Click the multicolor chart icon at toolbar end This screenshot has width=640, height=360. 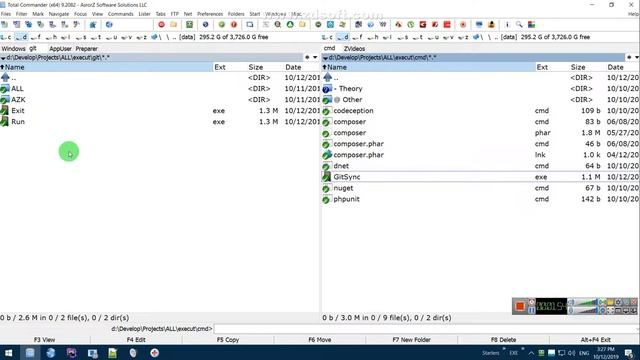(x=531, y=24)
